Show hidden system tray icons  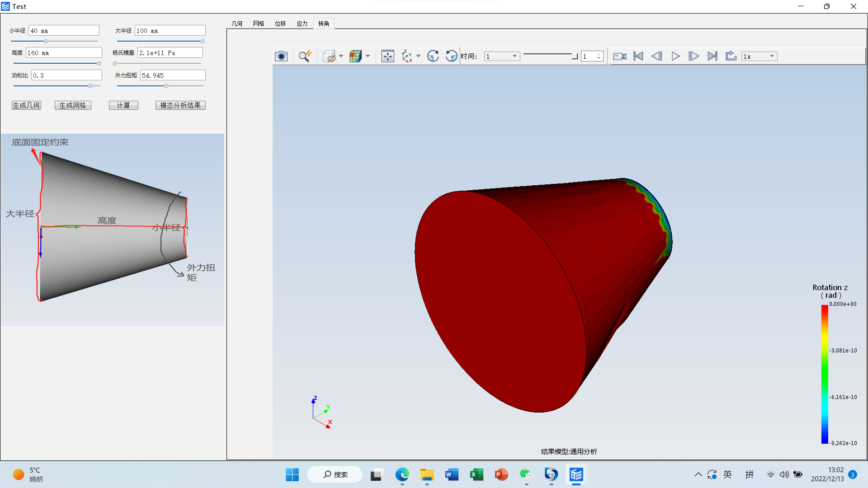(x=698, y=474)
